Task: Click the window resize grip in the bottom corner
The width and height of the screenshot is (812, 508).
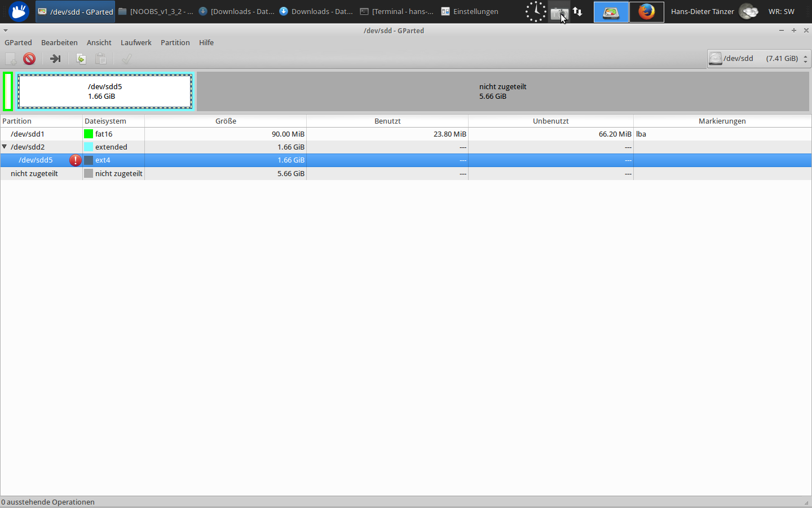Action: coord(806,502)
